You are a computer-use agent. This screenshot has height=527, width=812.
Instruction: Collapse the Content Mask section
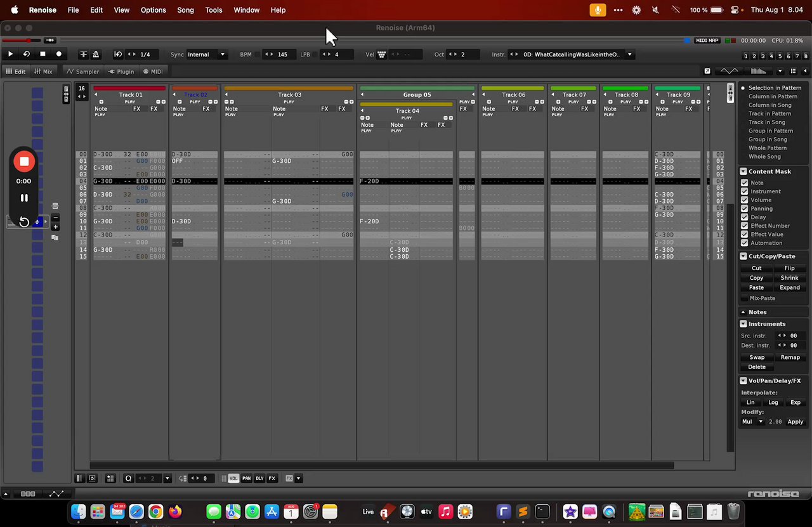(x=743, y=171)
